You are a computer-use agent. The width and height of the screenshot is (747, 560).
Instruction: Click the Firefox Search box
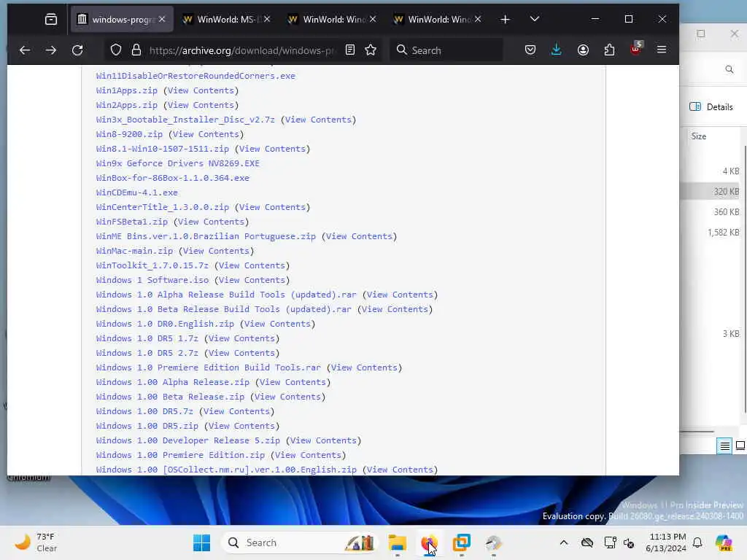point(446,50)
